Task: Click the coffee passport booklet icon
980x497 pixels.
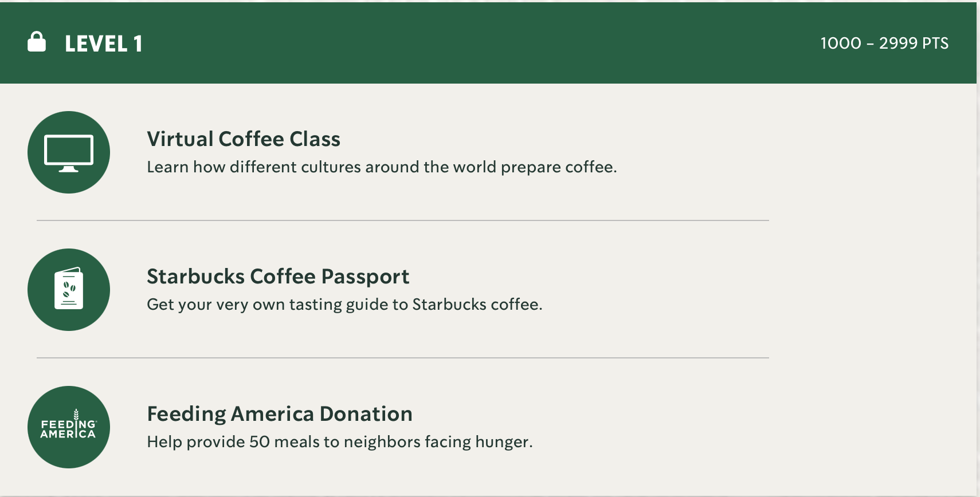Action: pyautogui.click(x=69, y=290)
